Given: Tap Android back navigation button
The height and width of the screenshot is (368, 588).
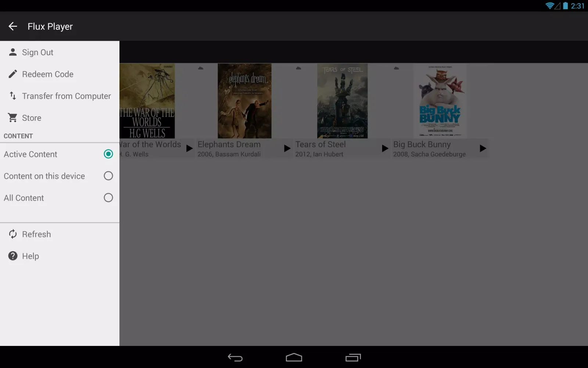Looking at the screenshot, I should 235,357.
